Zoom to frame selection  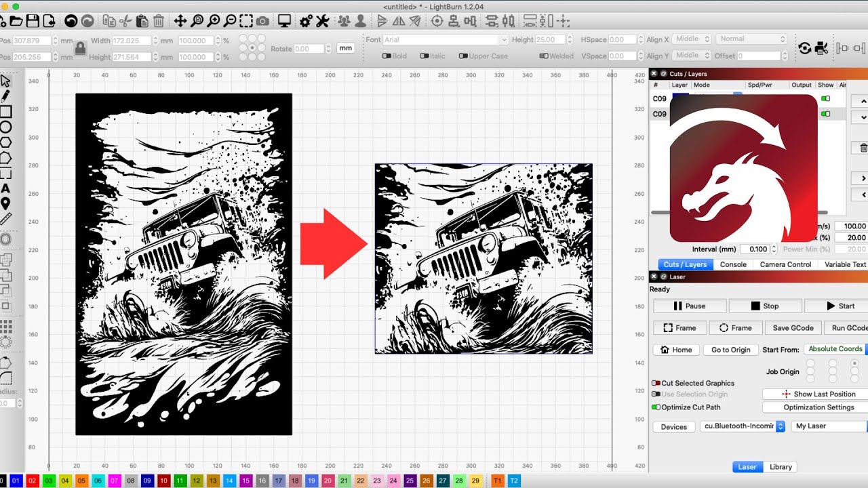click(246, 21)
